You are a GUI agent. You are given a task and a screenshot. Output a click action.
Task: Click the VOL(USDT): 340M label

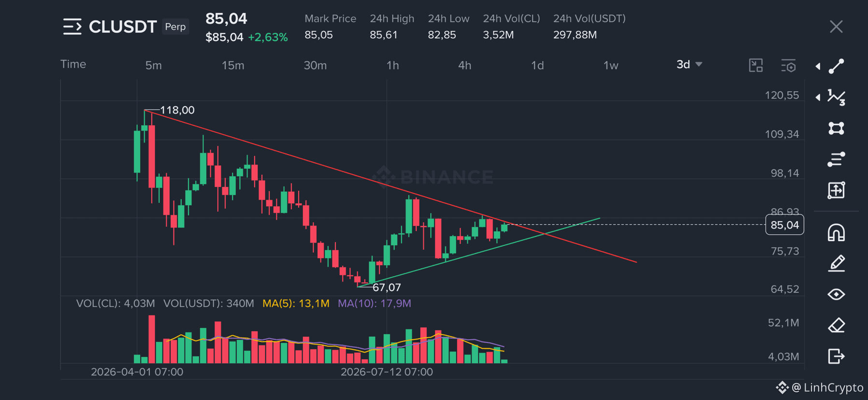point(208,303)
